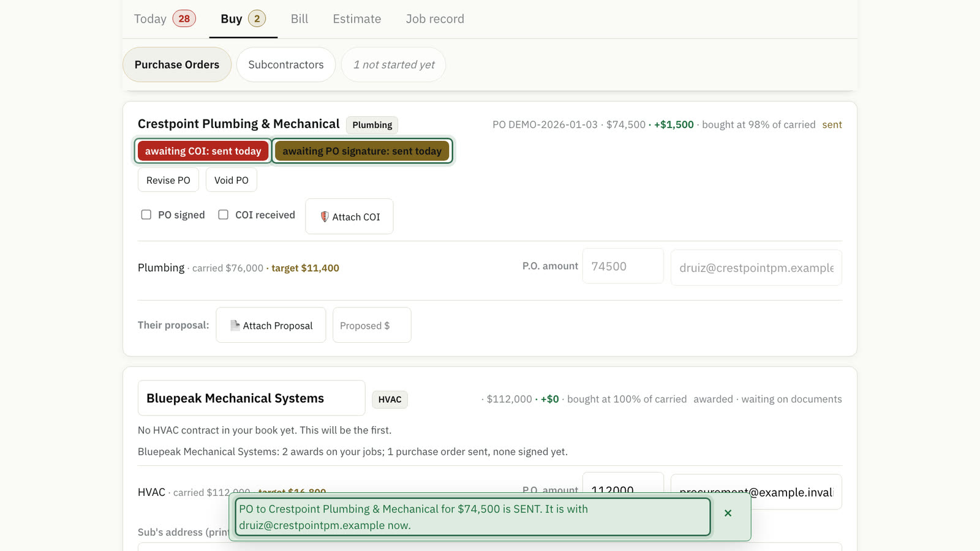The width and height of the screenshot is (980, 551).
Task: Click the procurement@example.invalid email field
Action: (756, 492)
